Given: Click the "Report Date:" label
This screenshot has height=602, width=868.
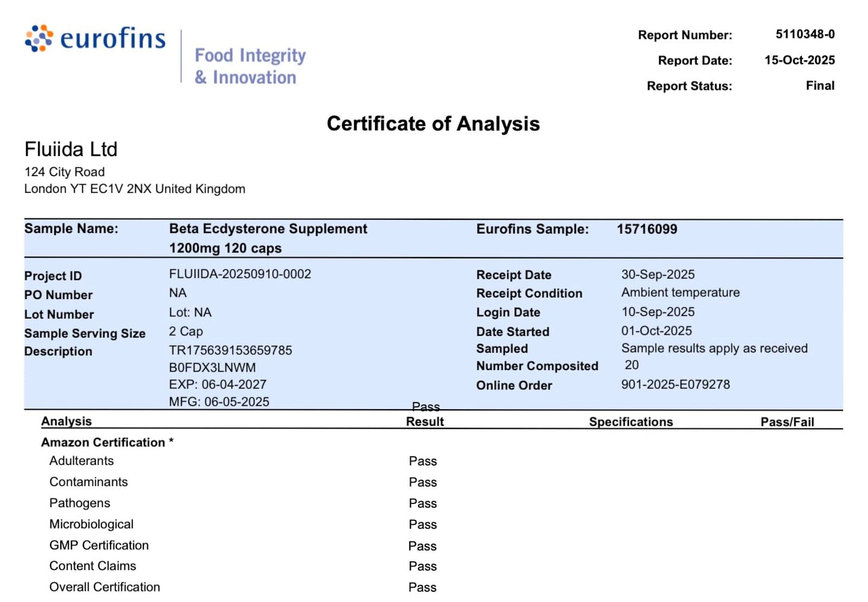Looking at the screenshot, I should [x=695, y=61].
